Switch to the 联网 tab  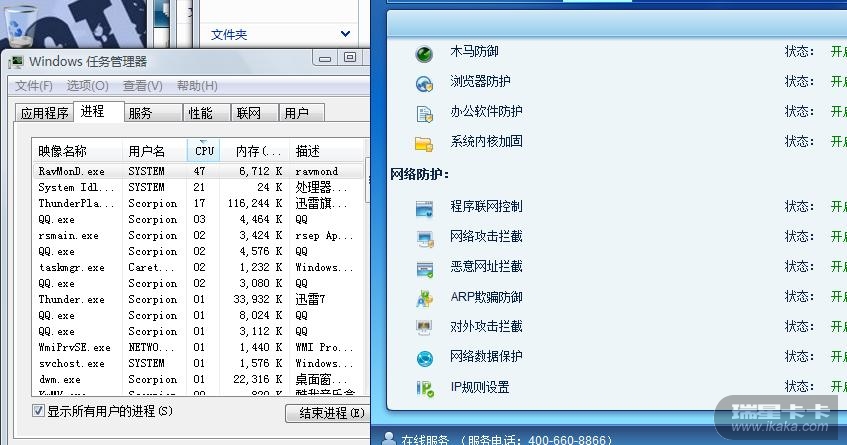click(x=254, y=113)
